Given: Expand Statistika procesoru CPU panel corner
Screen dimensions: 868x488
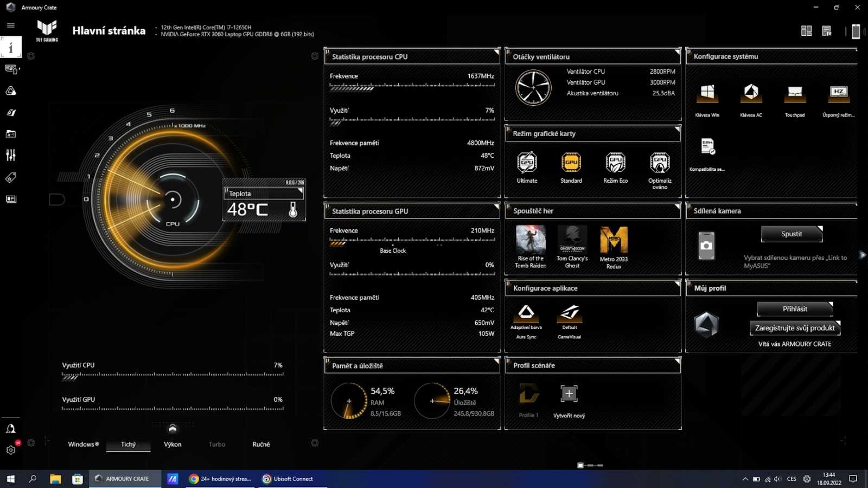Looking at the screenshot, I should [x=496, y=52].
